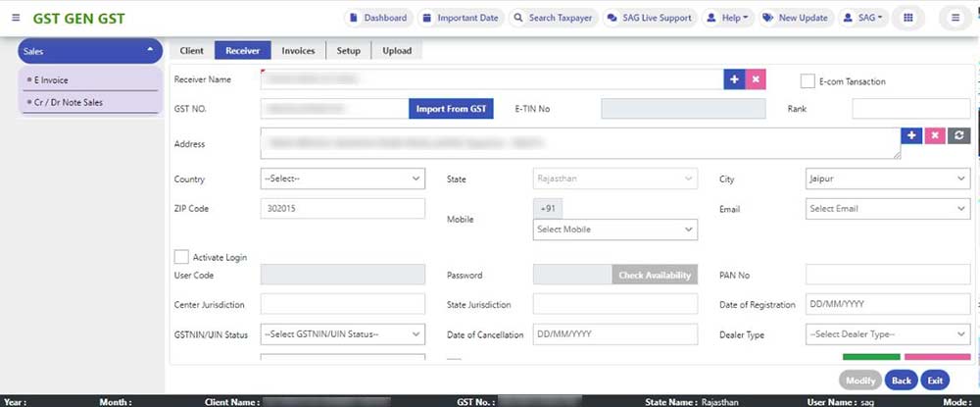980x407 pixels.
Task: Collapse the Sales sidebar section
Action: pyautogui.click(x=149, y=51)
